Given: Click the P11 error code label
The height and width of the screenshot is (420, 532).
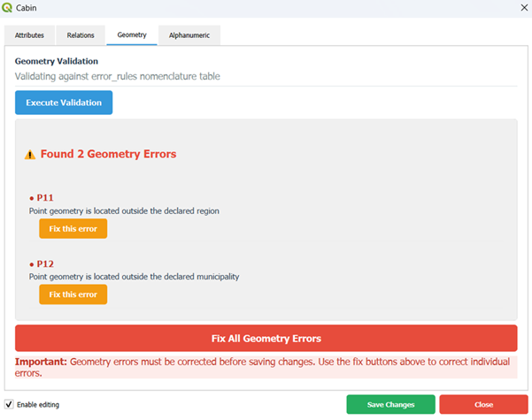Looking at the screenshot, I should point(44,198).
